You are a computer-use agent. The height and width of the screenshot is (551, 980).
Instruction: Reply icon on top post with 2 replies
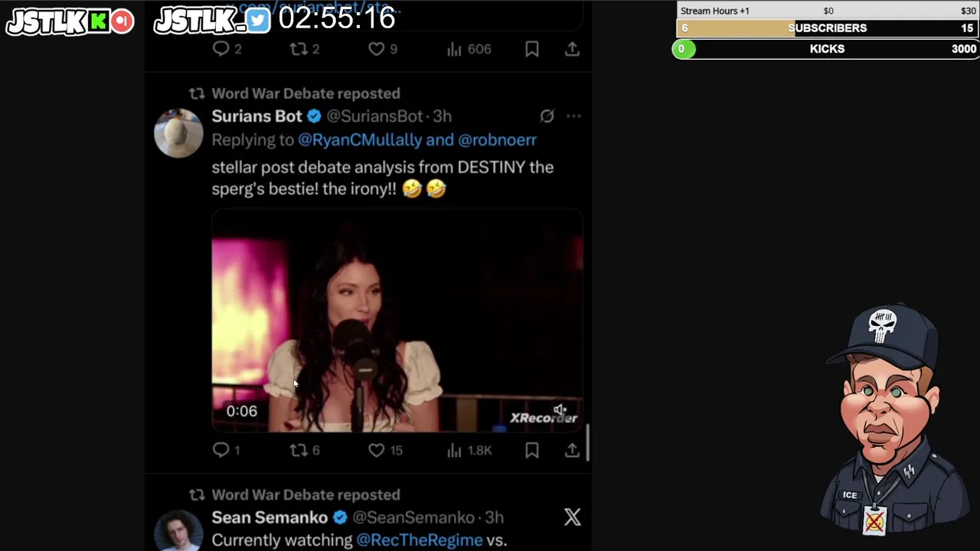pos(220,49)
